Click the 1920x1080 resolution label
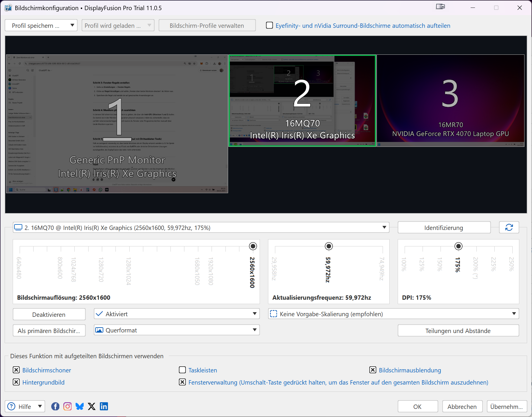This screenshot has height=417, width=532. [211, 271]
